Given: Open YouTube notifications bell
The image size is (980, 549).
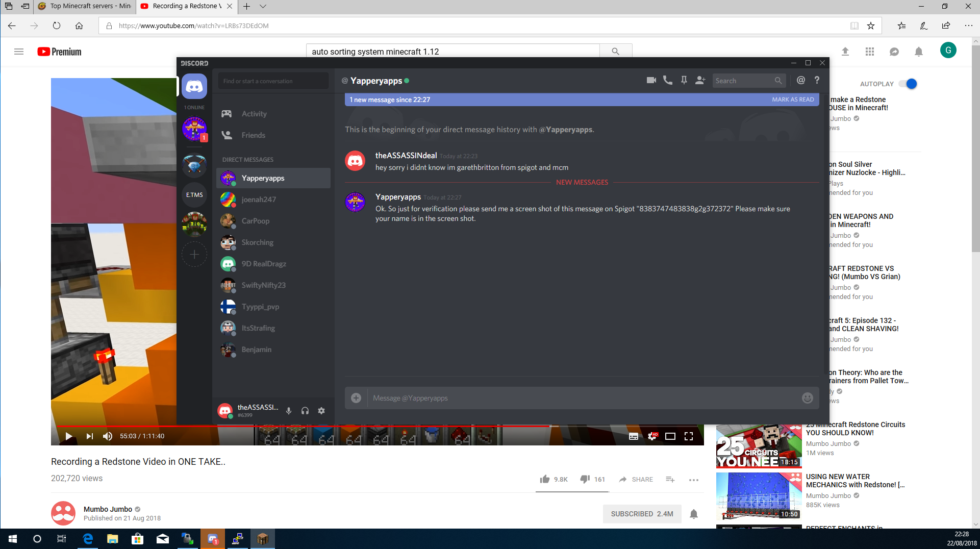Looking at the screenshot, I should 919,52.
